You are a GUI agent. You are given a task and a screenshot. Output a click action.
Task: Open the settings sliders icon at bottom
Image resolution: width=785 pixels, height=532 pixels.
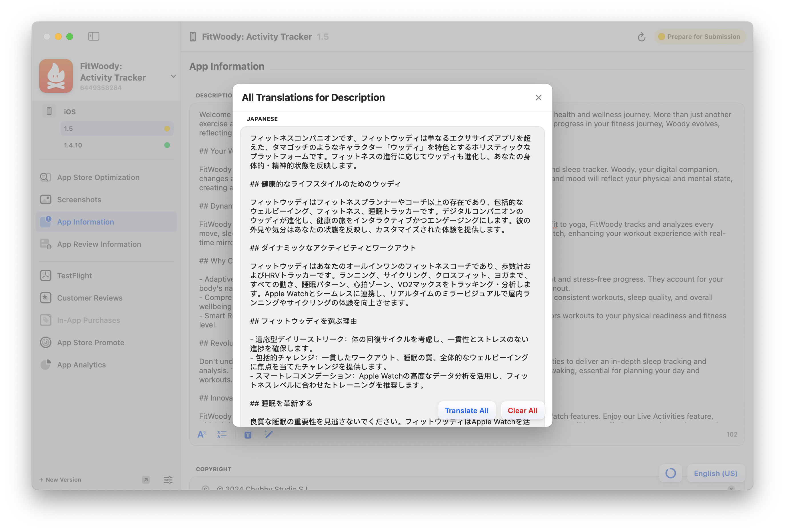click(168, 480)
